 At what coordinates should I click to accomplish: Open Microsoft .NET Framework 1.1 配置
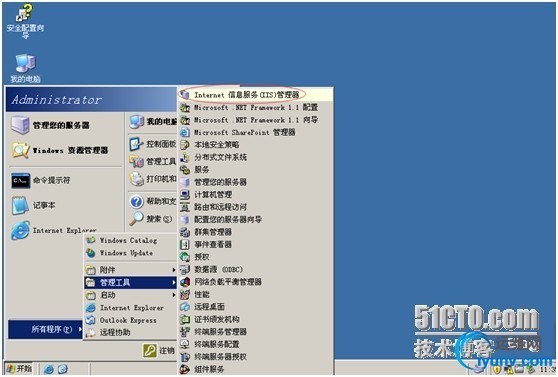click(255, 107)
